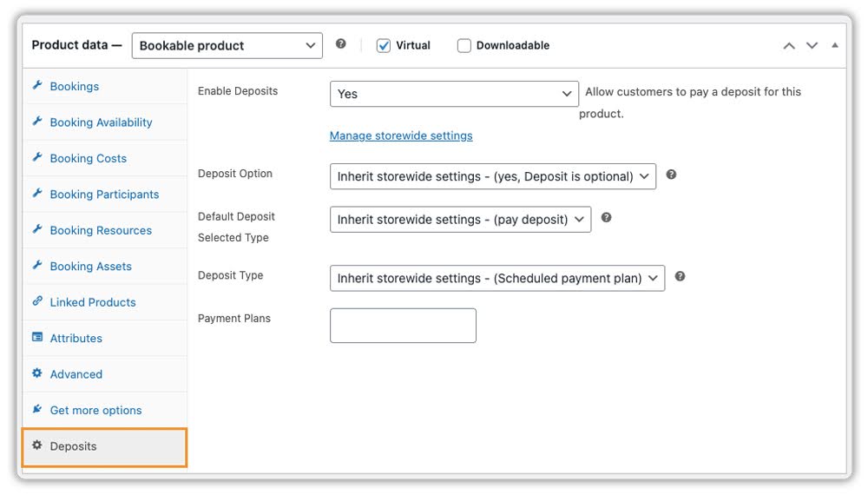Click the Payment Plans input field
The width and height of the screenshot is (868, 495).
point(403,326)
